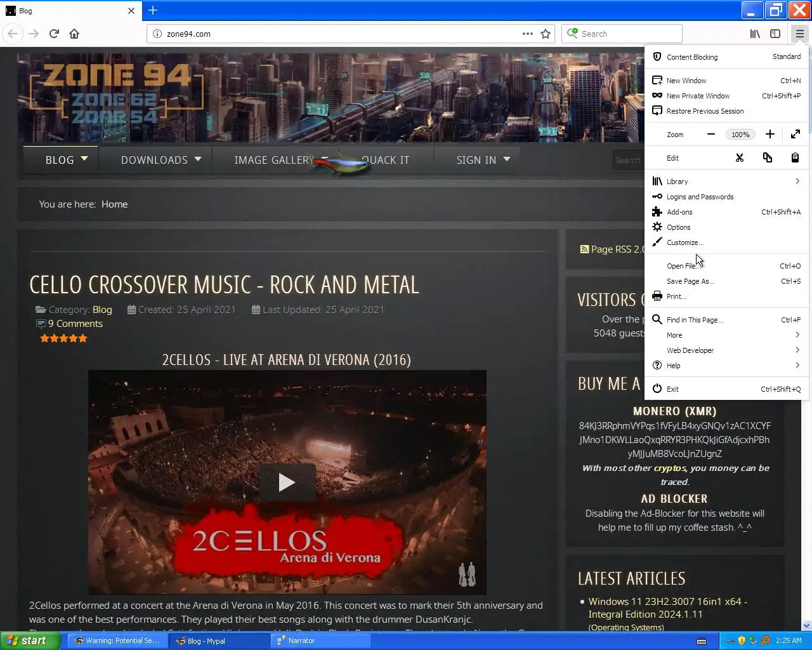Select Customize... menu entry
This screenshot has height=650, width=812.
tap(726, 242)
